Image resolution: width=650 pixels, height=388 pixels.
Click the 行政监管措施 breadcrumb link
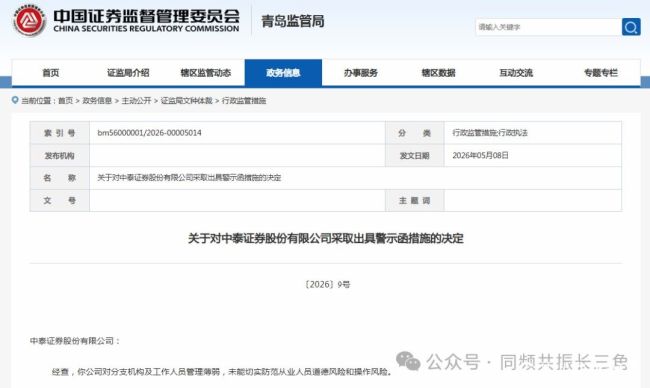pos(244,101)
